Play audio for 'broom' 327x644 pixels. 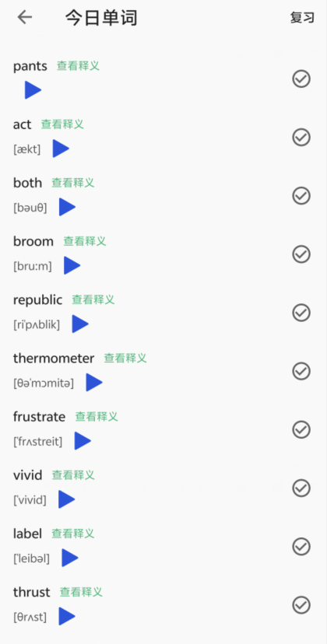pyautogui.click(x=72, y=265)
